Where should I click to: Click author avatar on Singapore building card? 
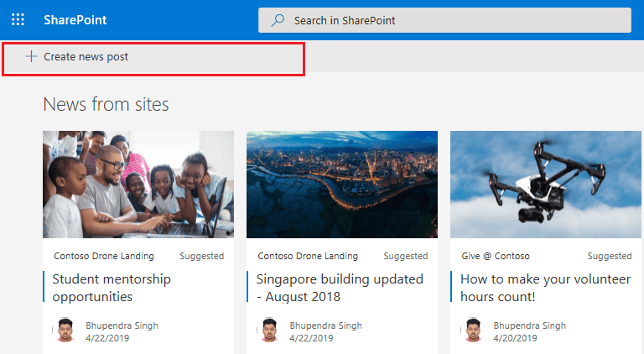268,331
